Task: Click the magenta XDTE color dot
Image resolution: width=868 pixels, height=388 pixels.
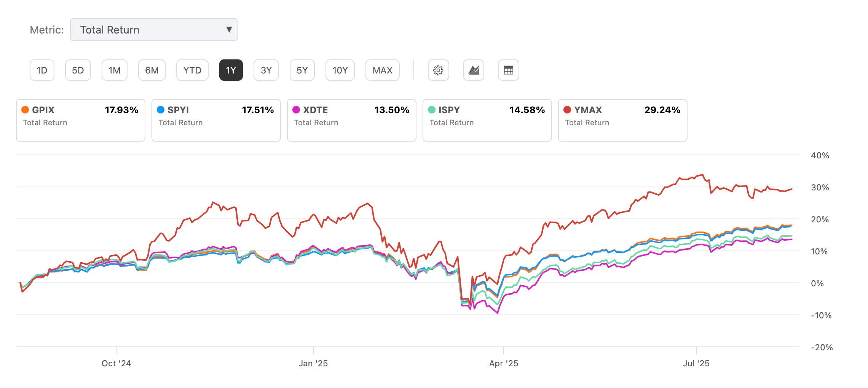Action: (296, 110)
